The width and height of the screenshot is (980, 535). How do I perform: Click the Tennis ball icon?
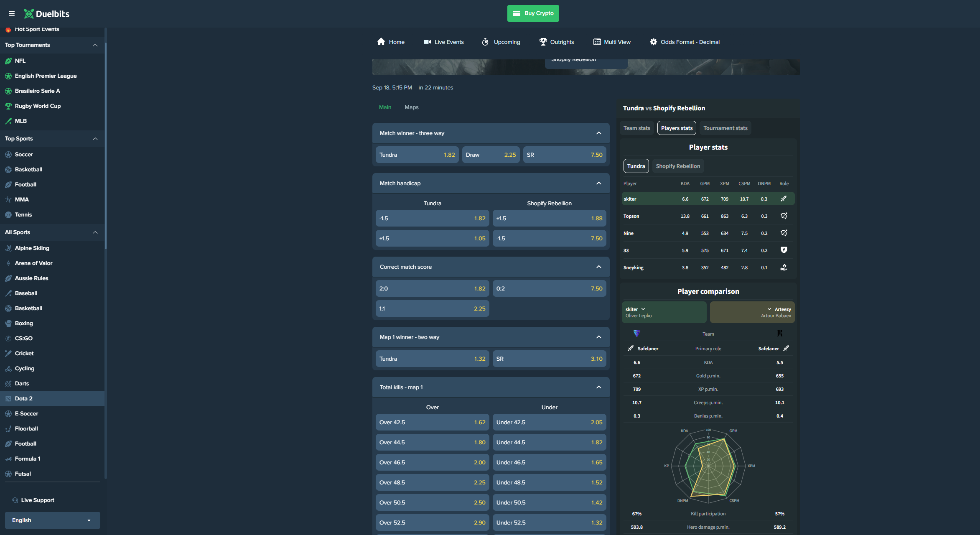tap(8, 215)
